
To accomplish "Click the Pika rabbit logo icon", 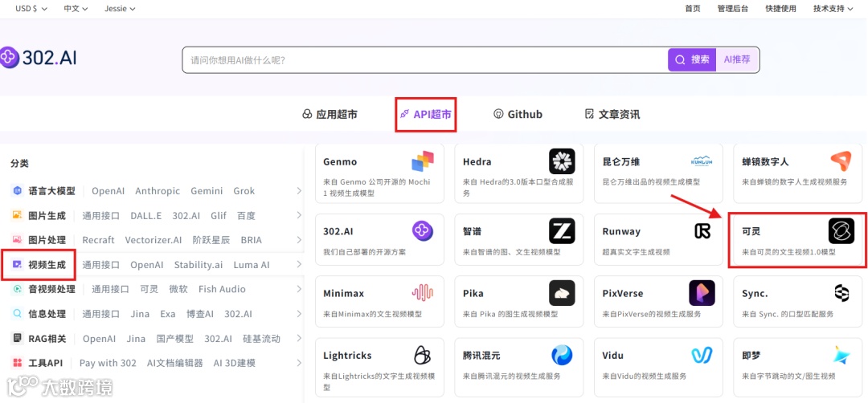I will click(x=562, y=293).
